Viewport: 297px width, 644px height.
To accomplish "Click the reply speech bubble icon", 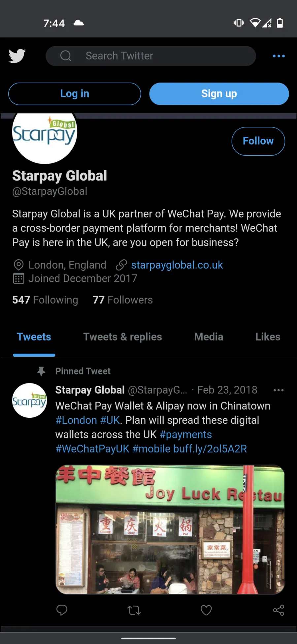I will 62,610.
